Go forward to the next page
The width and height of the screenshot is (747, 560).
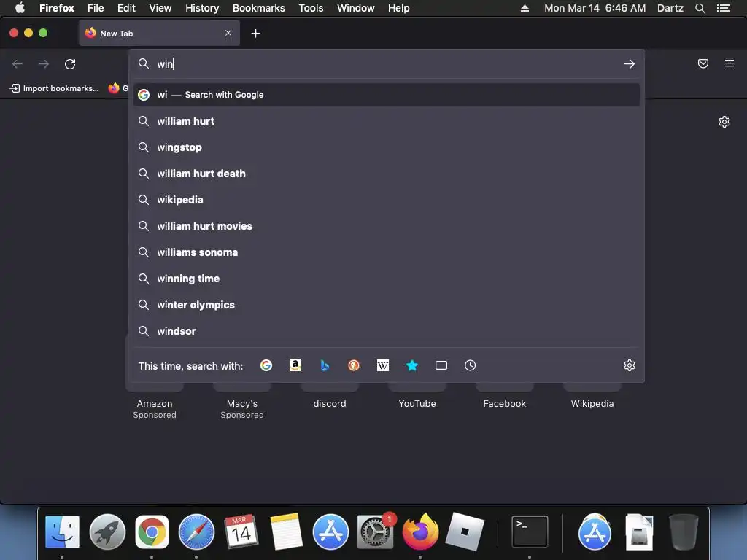click(x=44, y=64)
